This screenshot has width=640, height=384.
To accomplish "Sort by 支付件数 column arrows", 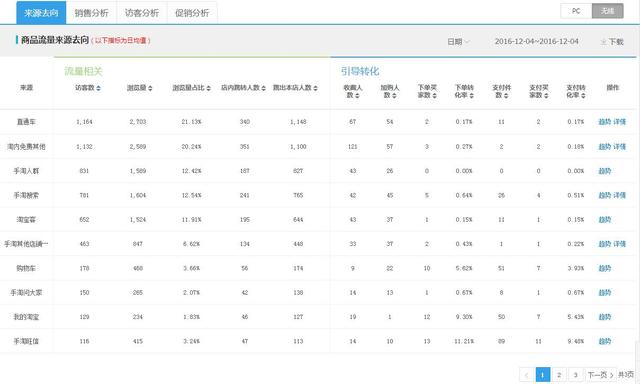I will (506, 95).
